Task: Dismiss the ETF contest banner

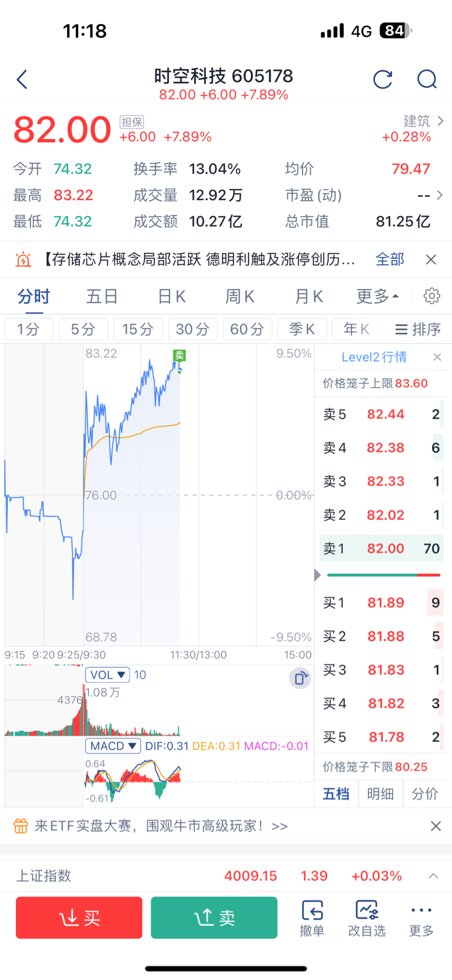Action: pyautogui.click(x=436, y=826)
